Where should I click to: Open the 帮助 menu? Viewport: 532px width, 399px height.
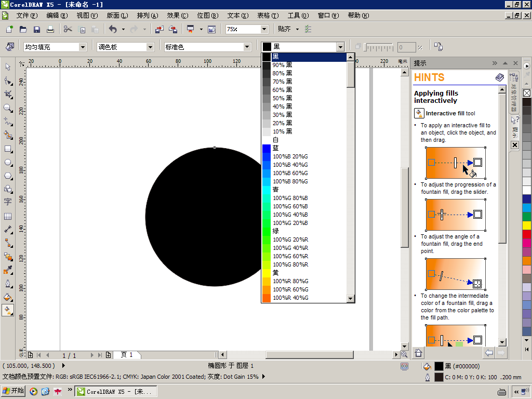pos(358,16)
